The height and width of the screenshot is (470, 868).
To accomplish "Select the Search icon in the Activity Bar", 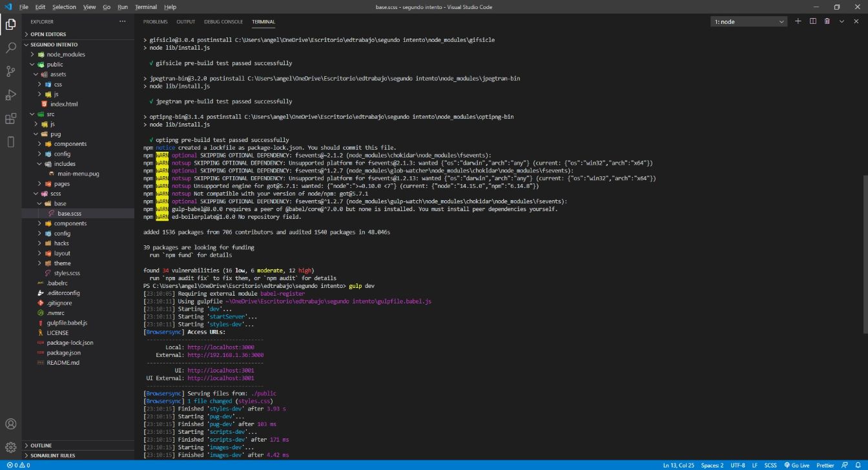I will click(x=10, y=46).
